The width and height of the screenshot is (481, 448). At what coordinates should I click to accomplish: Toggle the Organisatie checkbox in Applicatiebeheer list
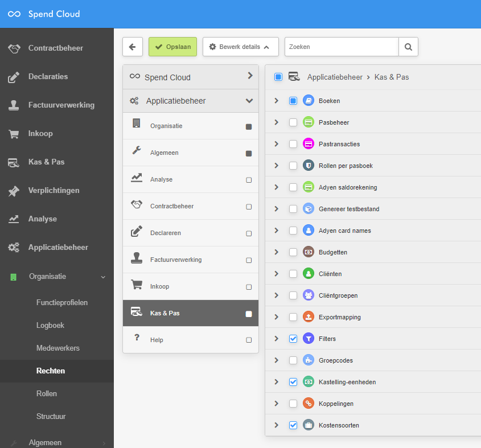249,127
